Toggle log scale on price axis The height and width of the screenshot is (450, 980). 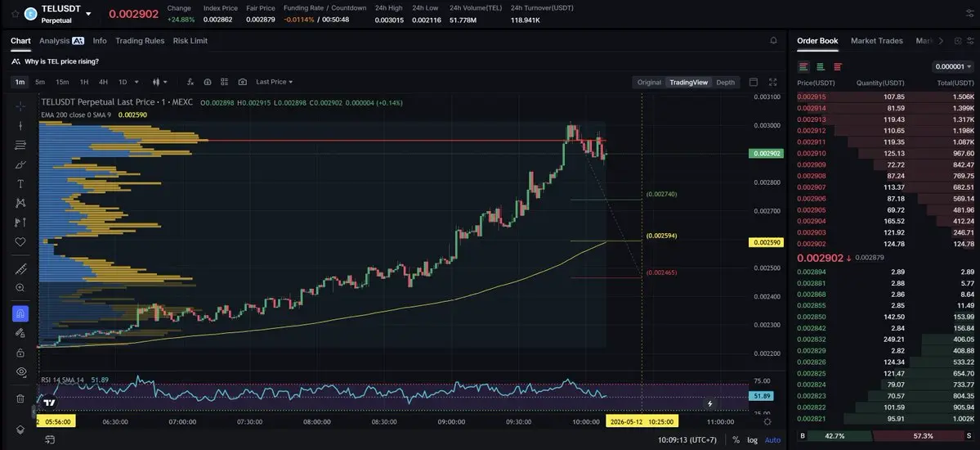[x=753, y=440]
